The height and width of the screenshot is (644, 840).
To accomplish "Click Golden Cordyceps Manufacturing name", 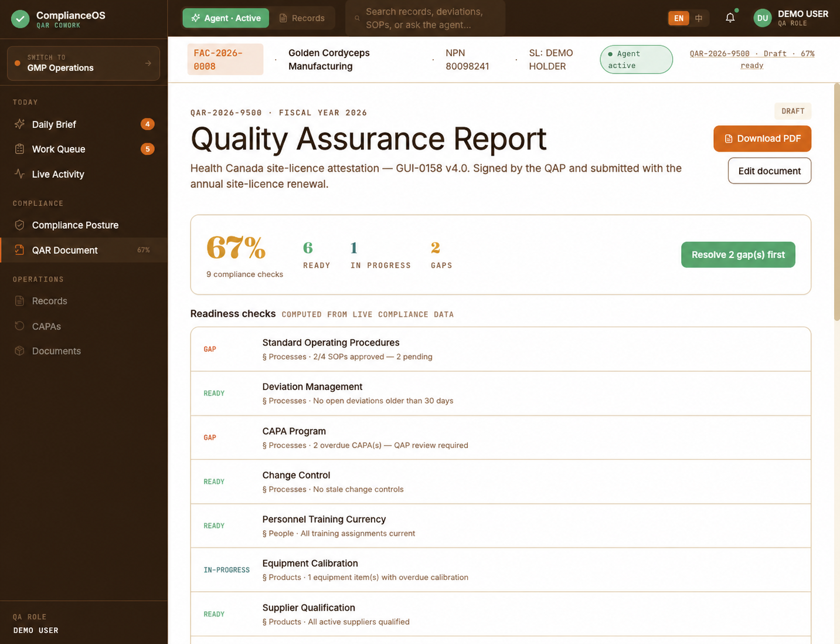I will tap(329, 59).
